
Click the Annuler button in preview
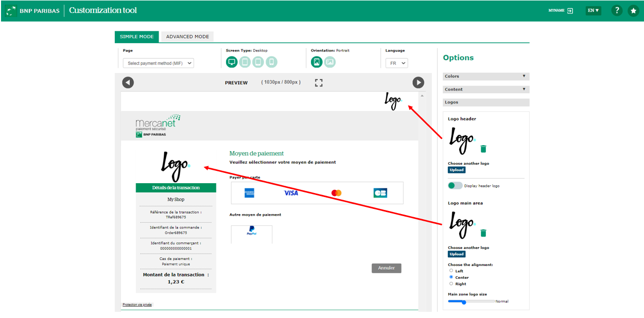pos(386,268)
